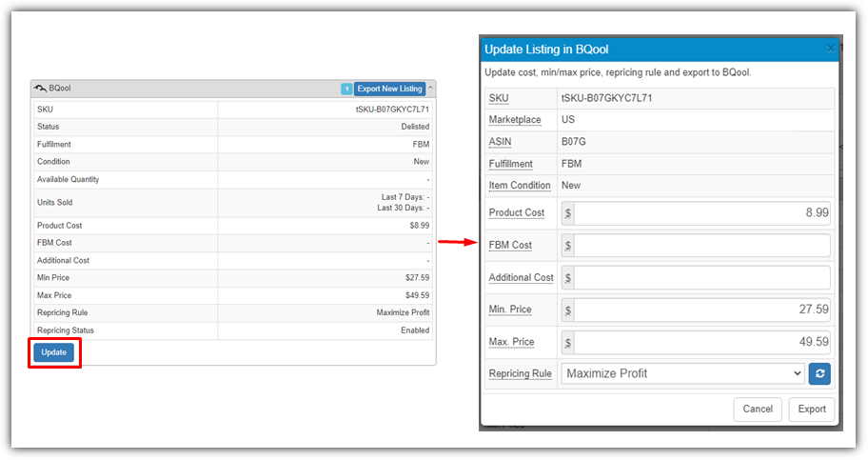
Task: Click Last 7 Days units sold text
Action: pyautogui.click(x=405, y=197)
